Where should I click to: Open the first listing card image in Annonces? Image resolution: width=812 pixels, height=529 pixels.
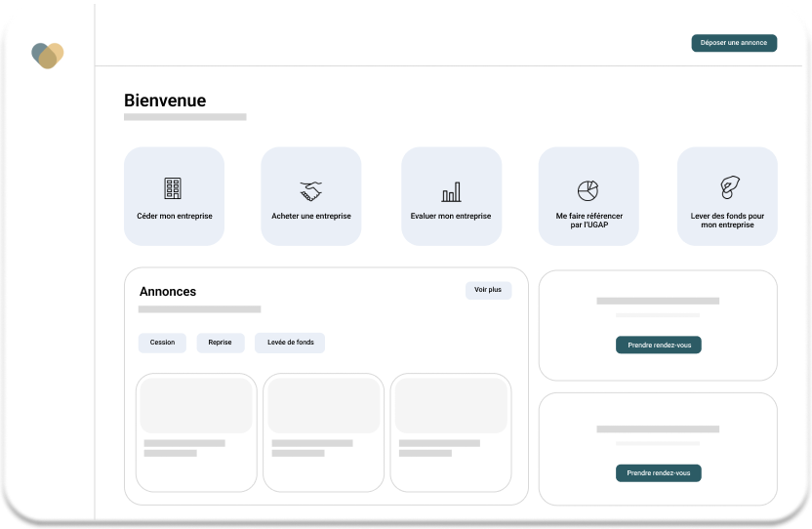tap(196, 406)
